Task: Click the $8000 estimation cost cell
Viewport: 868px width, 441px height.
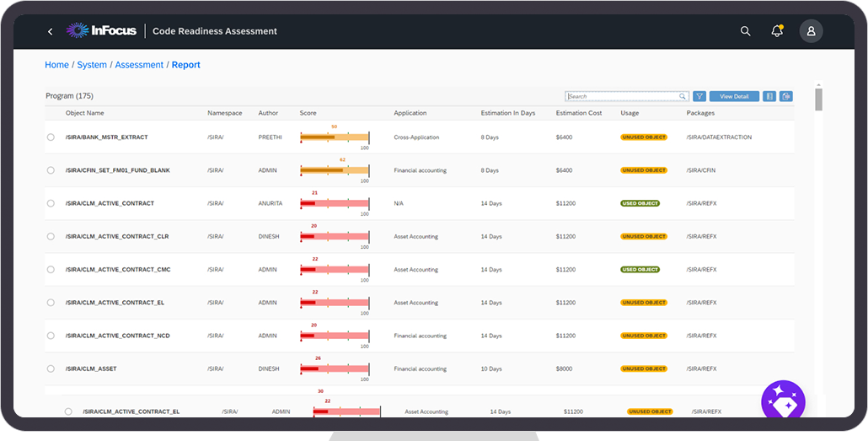Action: tap(564, 369)
